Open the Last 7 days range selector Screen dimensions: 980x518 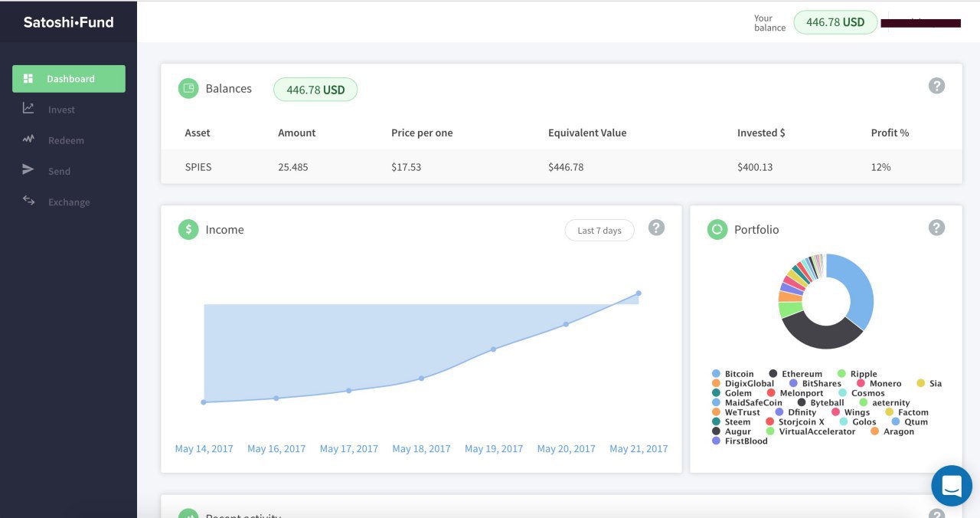[x=599, y=231]
